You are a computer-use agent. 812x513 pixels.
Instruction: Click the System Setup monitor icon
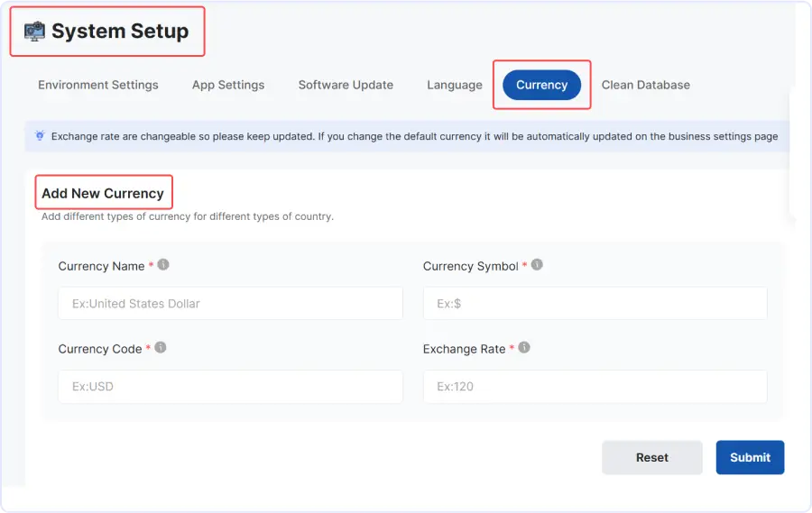click(34, 32)
